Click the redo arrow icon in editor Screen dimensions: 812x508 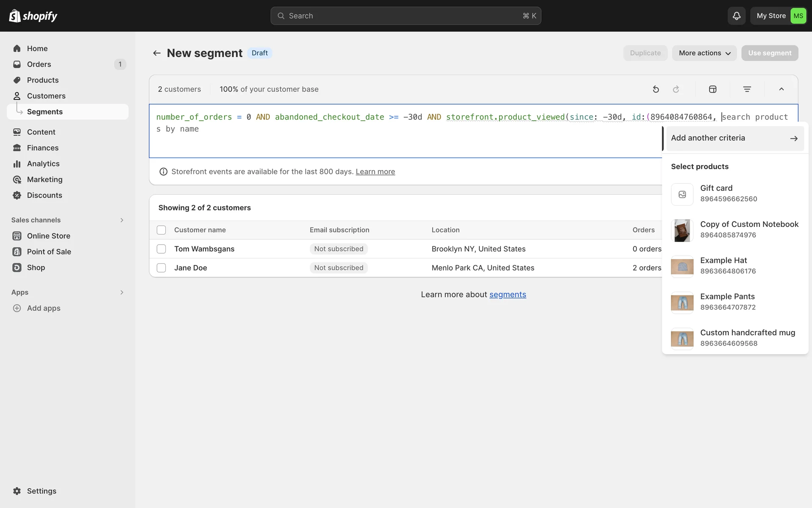[676, 89]
